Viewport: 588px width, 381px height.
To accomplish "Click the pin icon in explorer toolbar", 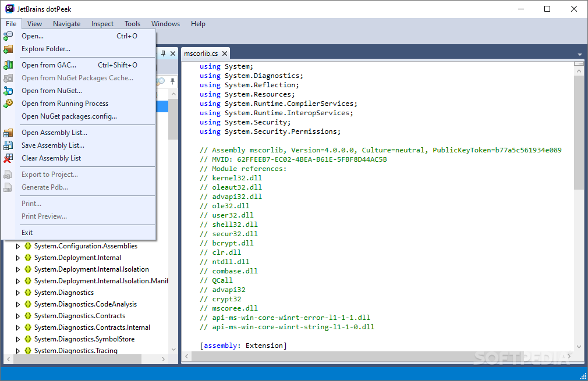I will point(172,81).
